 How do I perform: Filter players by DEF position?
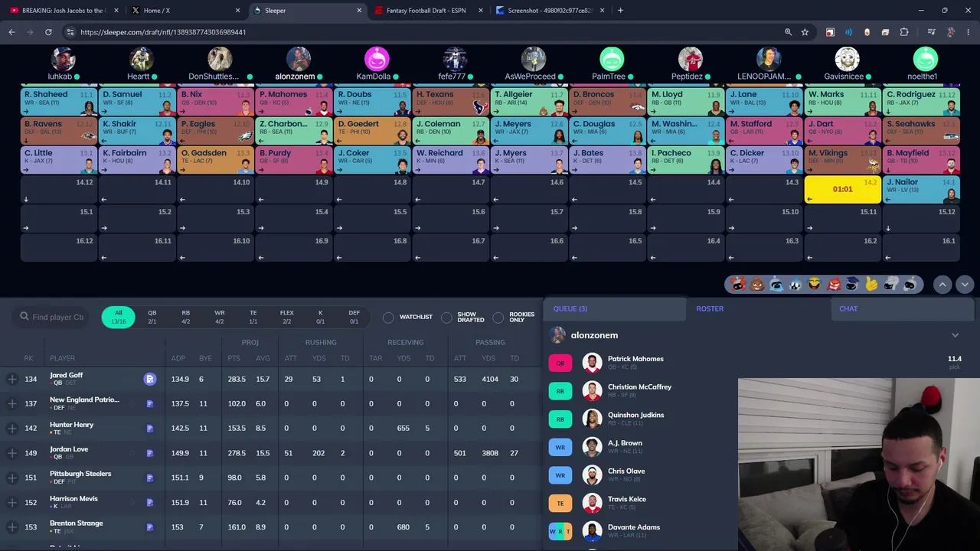[354, 317]
